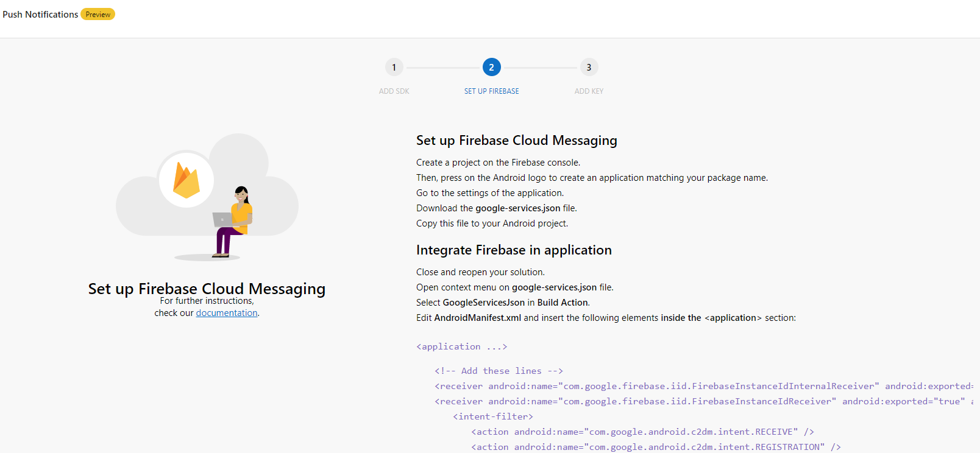Click the '<application ...>' code line
Screen dimensions: 980x453
[x=461, y=346]
